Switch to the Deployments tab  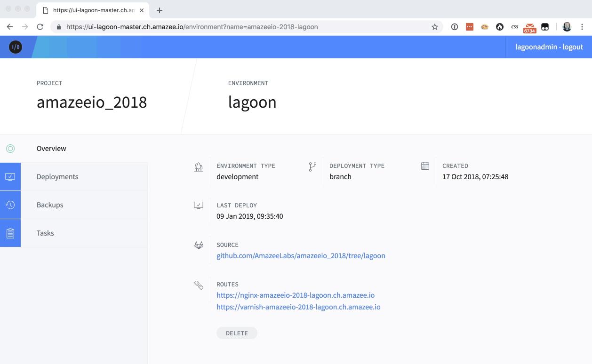pos(57,177)
